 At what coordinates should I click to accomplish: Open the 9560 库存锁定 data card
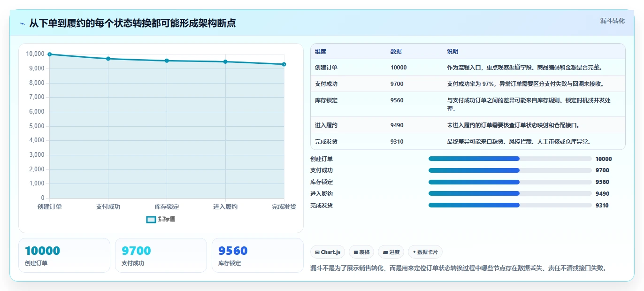pyautogui.click(x=258, y=255)
